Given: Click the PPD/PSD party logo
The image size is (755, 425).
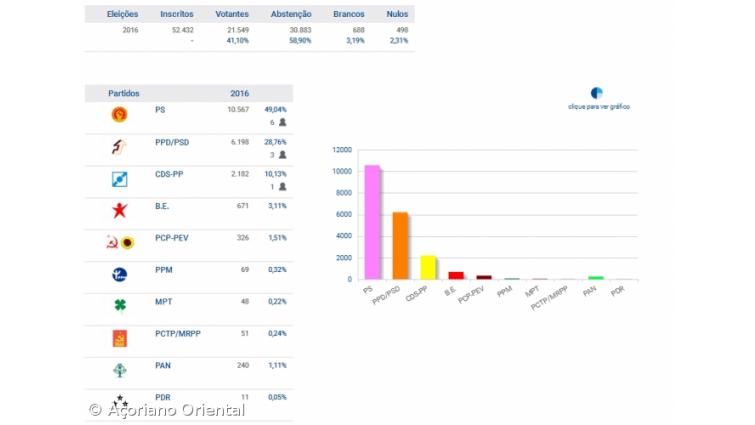Looking at the screenshot, I should coord(119,147).
